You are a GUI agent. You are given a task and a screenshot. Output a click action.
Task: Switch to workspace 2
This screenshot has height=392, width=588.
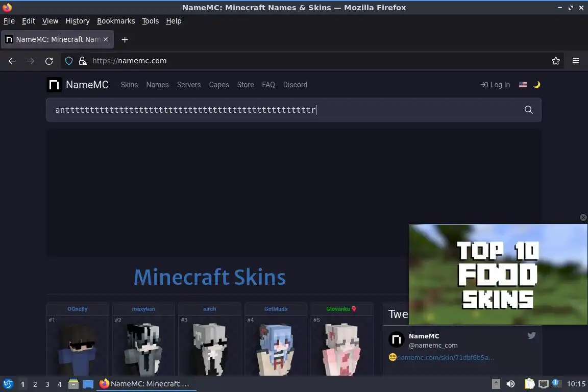[35, 384]
